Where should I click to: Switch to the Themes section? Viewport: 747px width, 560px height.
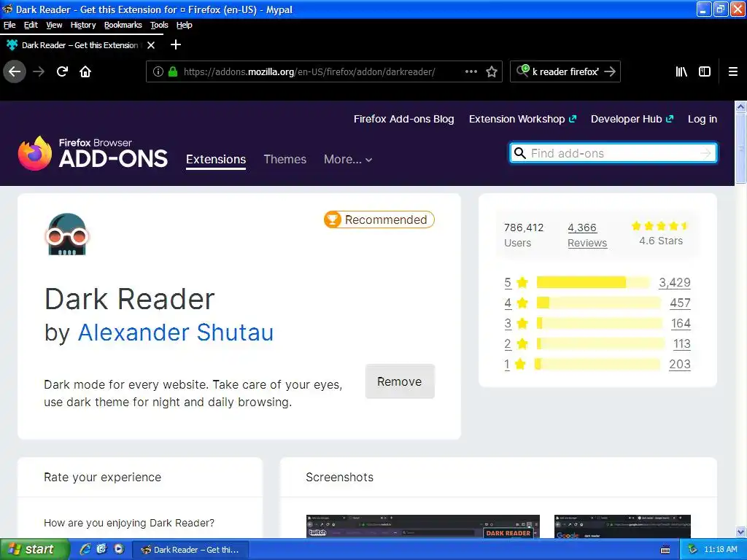pos(285,160)
